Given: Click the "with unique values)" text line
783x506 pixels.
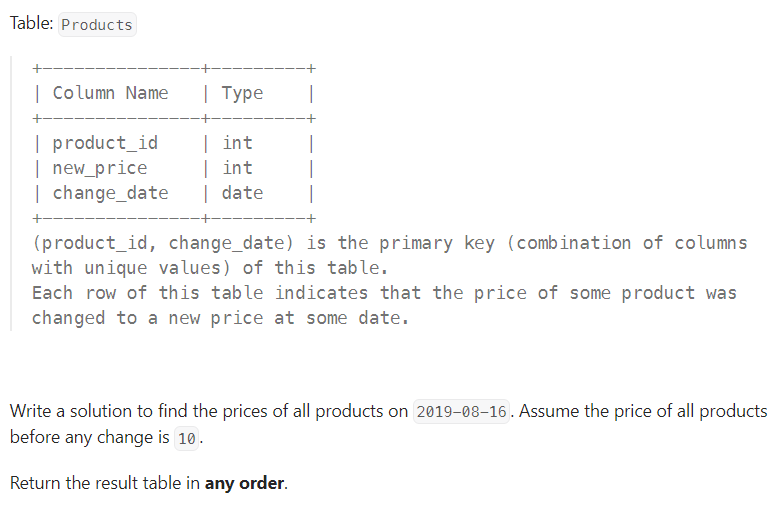Looking at the screenshot, I should pos(131,268).
